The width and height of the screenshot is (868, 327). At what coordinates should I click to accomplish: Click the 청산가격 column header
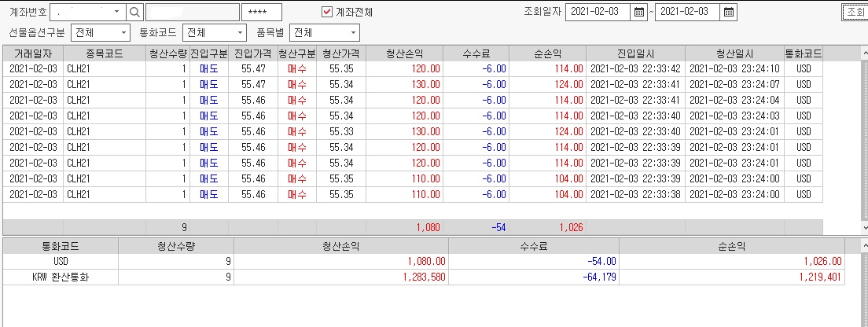[341, 53]
